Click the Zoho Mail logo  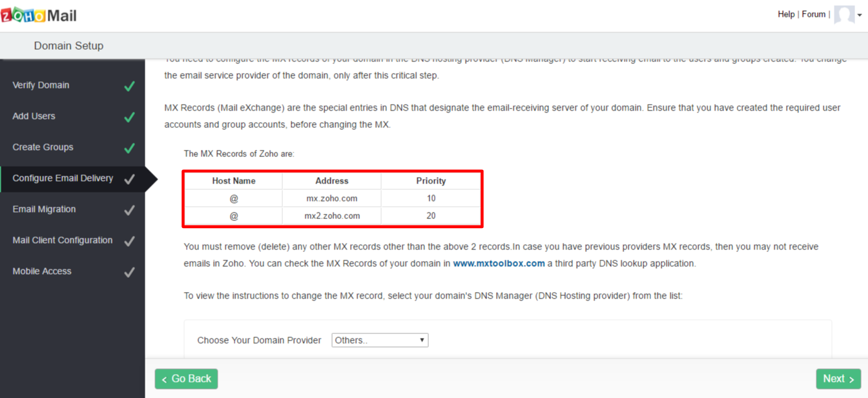point(39,16)
